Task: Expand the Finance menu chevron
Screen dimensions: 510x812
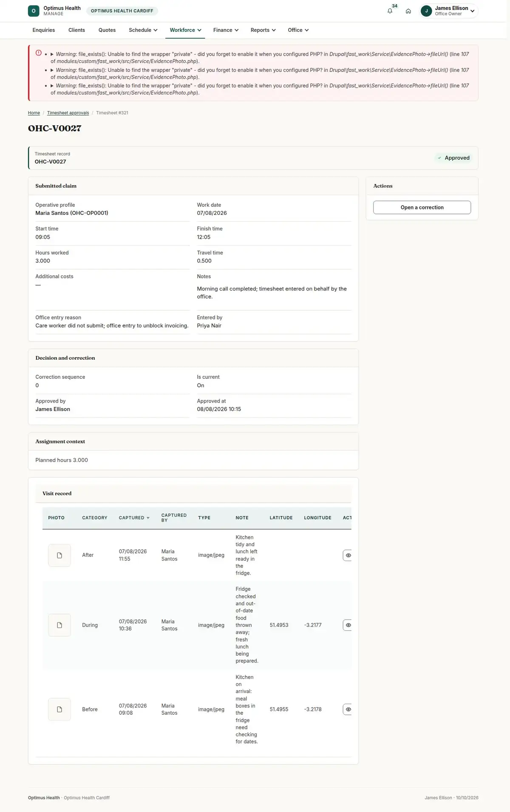Action: (x=236, y=30)
